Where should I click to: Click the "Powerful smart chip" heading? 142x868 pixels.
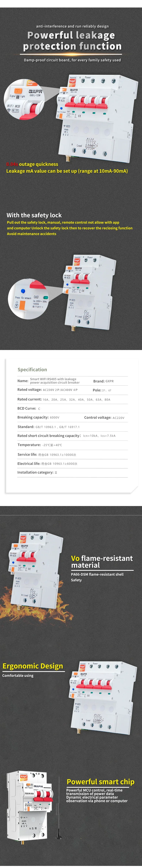[x=100, y=781]
